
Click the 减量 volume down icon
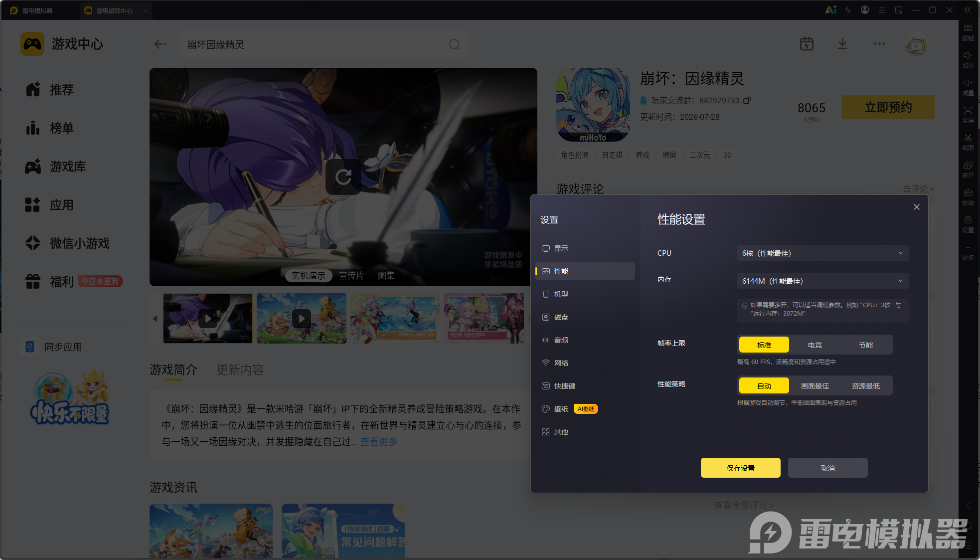click(968, 87)
